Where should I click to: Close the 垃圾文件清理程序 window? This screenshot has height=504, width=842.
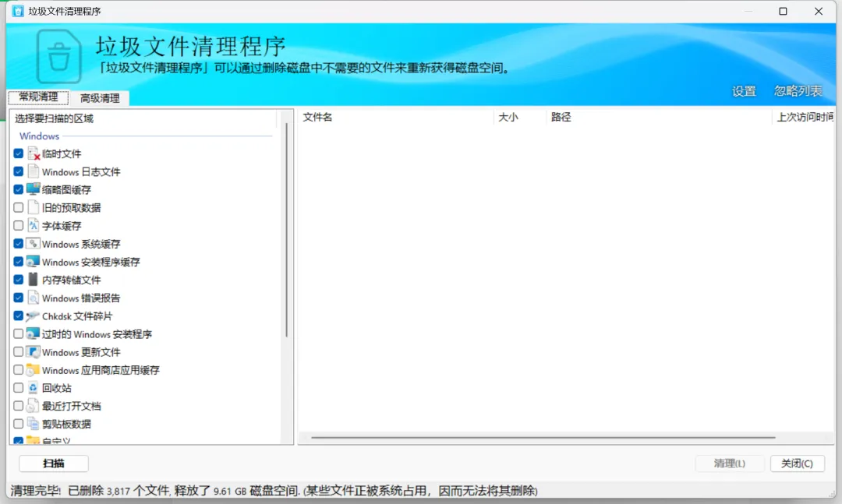(x=819, y=11)
